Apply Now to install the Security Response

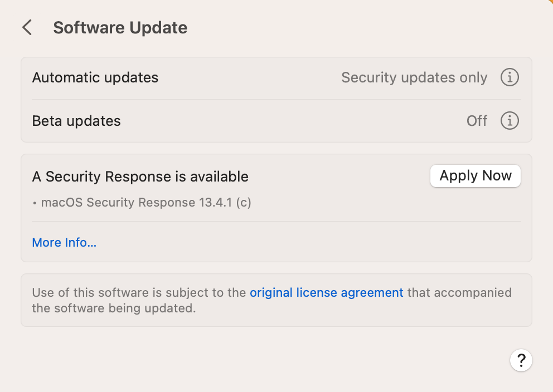(x=475, y=175)
